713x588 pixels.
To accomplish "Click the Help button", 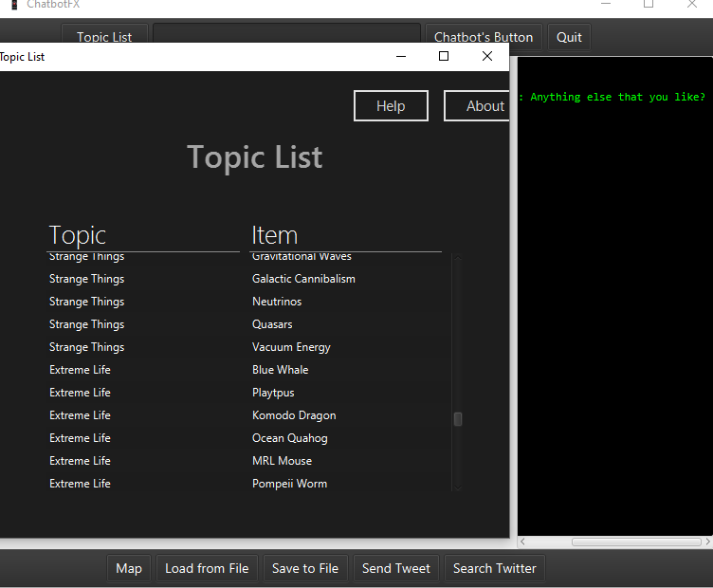I will 391,106.
